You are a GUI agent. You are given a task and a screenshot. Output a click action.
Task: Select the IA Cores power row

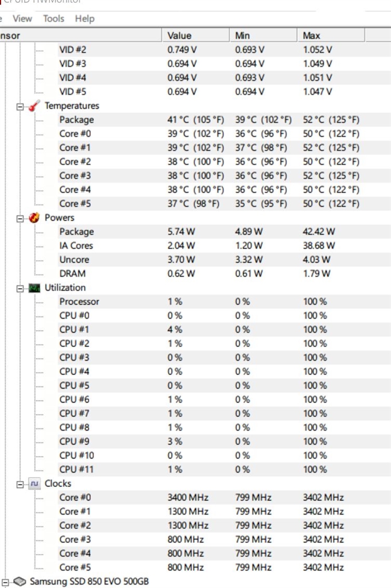click(x=76, y=245)
